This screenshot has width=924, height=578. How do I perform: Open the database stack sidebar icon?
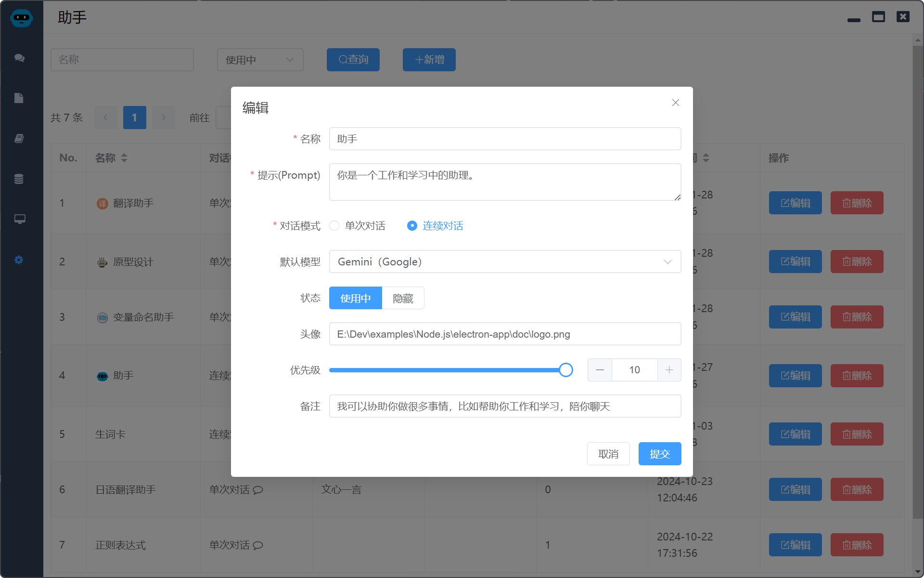click(19, 179)
